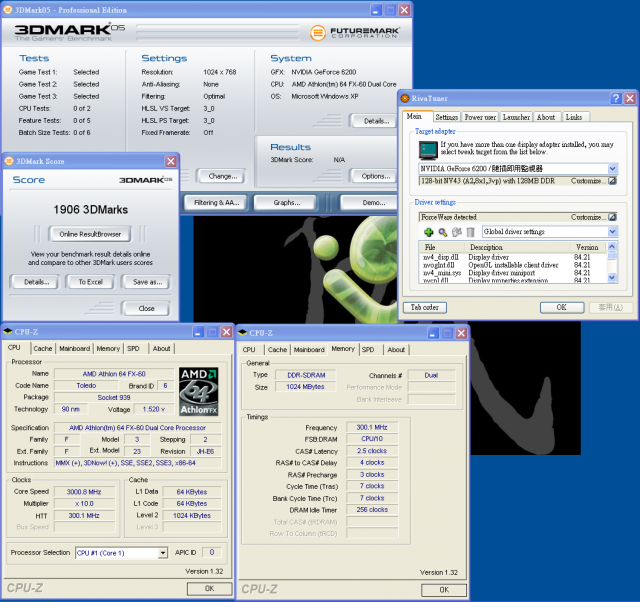Click the 1906 3DMarks score text
640x602 pixels.
coord(91,210)
